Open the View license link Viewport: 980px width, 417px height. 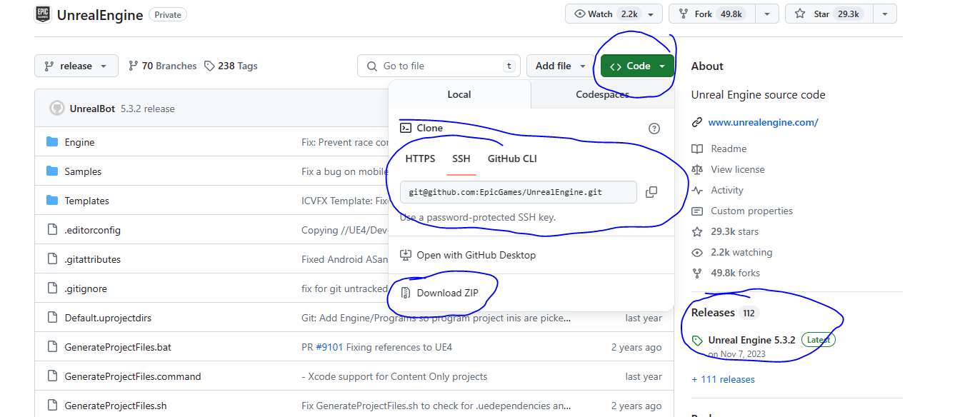(738, 169)
